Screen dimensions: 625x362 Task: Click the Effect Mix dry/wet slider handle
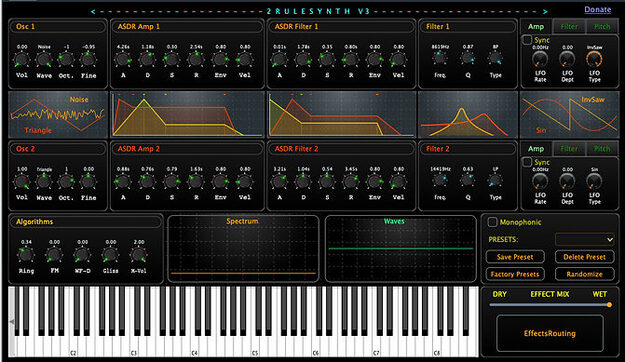pyautogui.click(x=609, y=305)
